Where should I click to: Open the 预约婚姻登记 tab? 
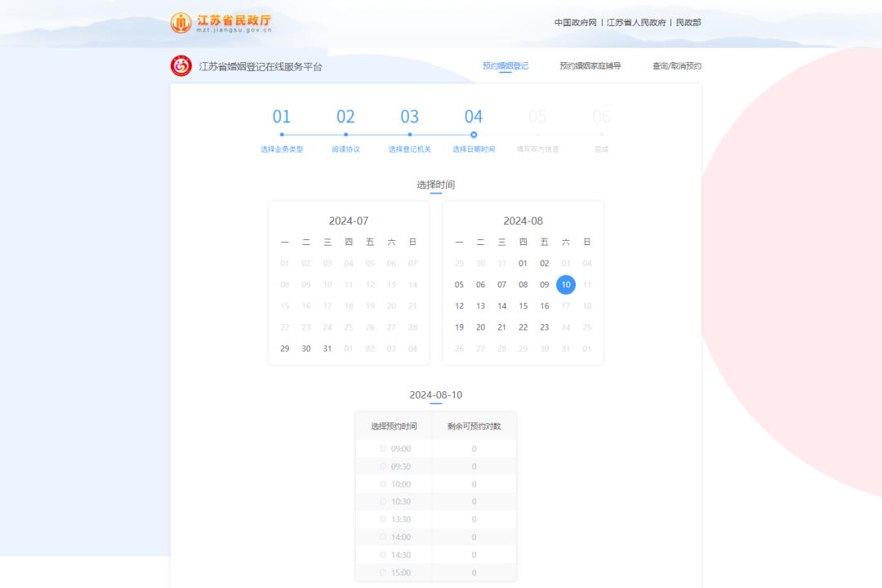(x=505, y=66)
